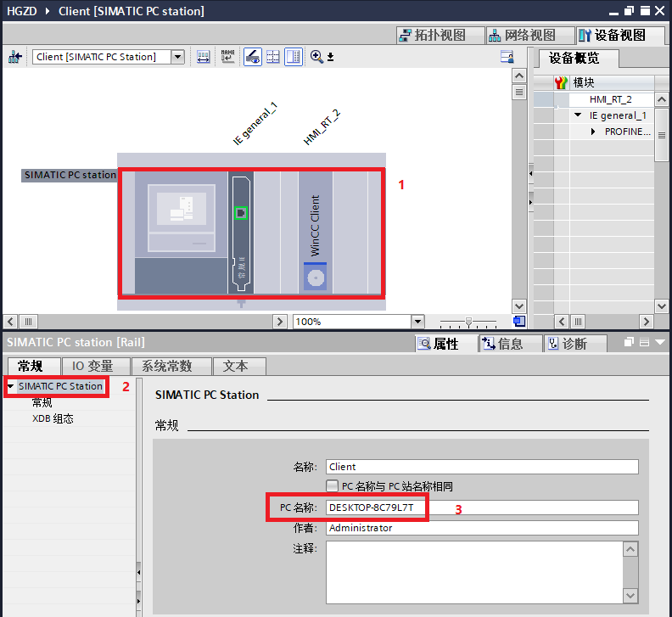Click the float inspector window icon
The image size is (672, 617).
[x=629, y=342]
